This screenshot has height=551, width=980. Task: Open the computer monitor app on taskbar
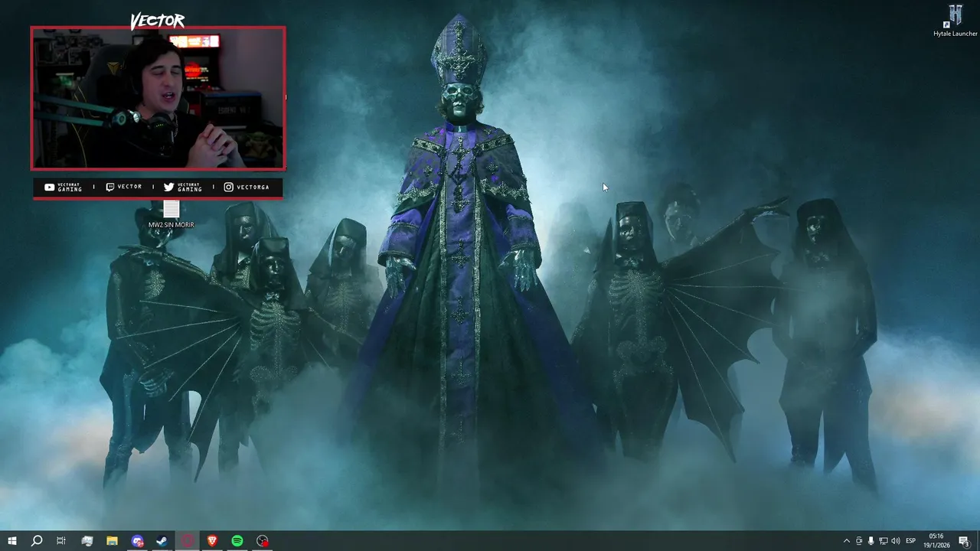coord(87,541)
